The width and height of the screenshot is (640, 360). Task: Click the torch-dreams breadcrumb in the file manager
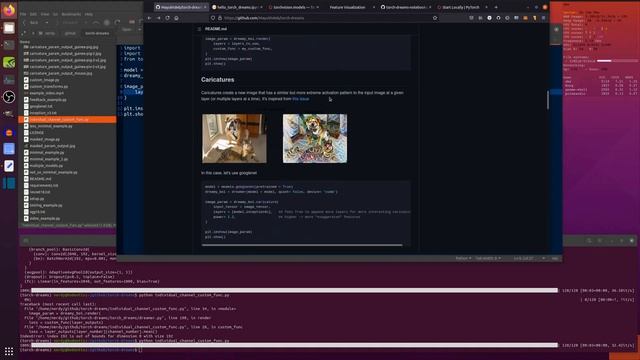(97, 33)
